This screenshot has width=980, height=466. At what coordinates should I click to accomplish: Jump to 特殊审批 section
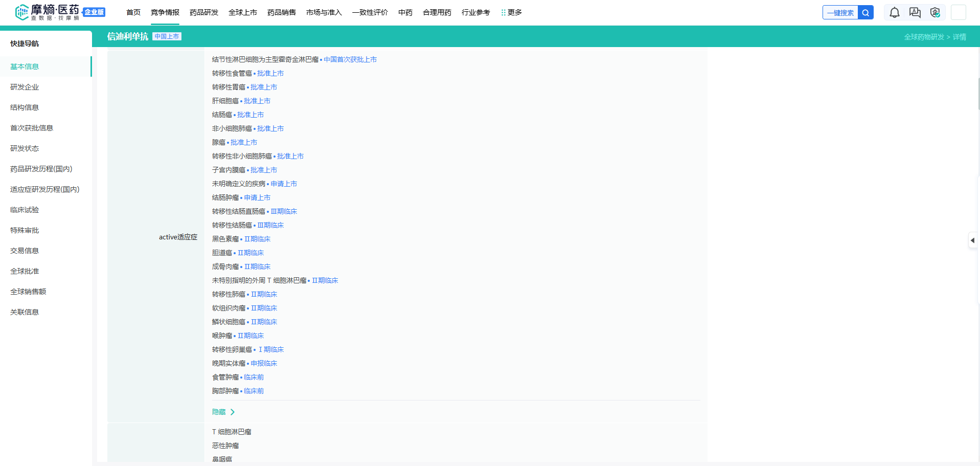coord(25,230)
